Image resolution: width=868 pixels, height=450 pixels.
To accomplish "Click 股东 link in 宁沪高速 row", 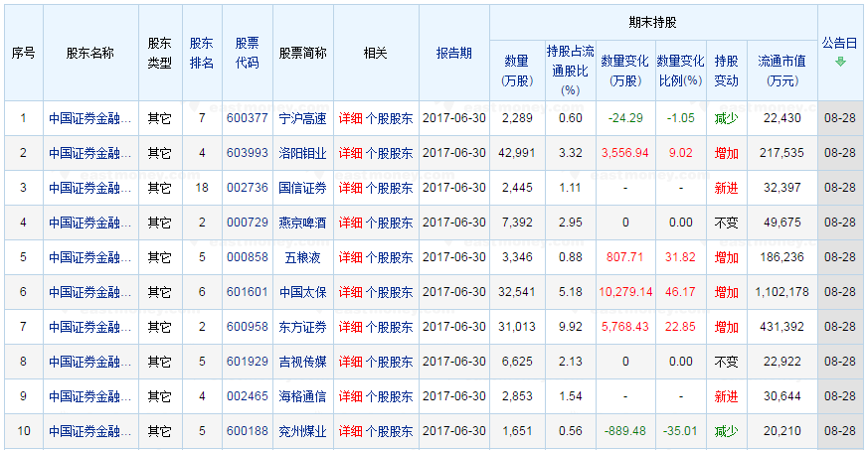I will tap(401, 118).
